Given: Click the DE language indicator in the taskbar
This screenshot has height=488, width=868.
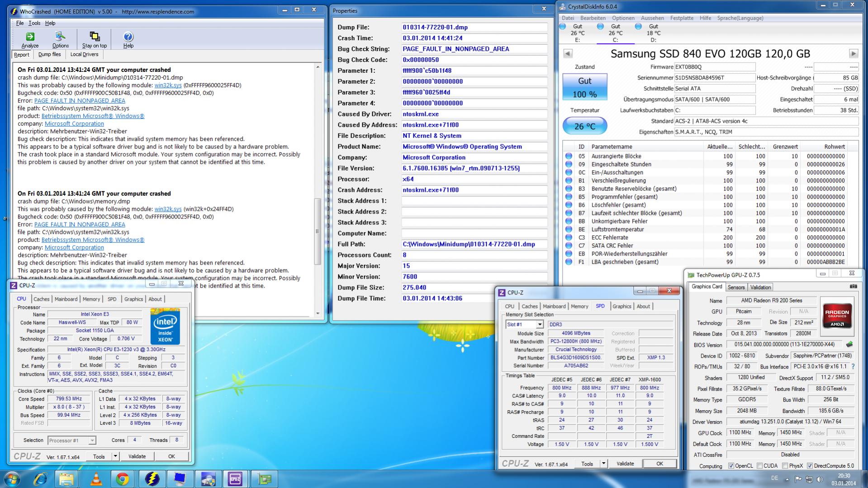Looking at the screenshot, I should click(x=774, y=478).
